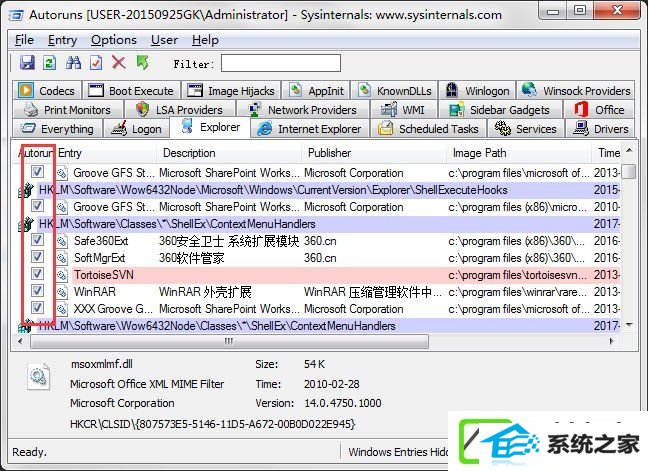The height and width of the screenshot is (471, 648).
Task: Switch to the Winsock Providers tab
Action: point(576,90)
